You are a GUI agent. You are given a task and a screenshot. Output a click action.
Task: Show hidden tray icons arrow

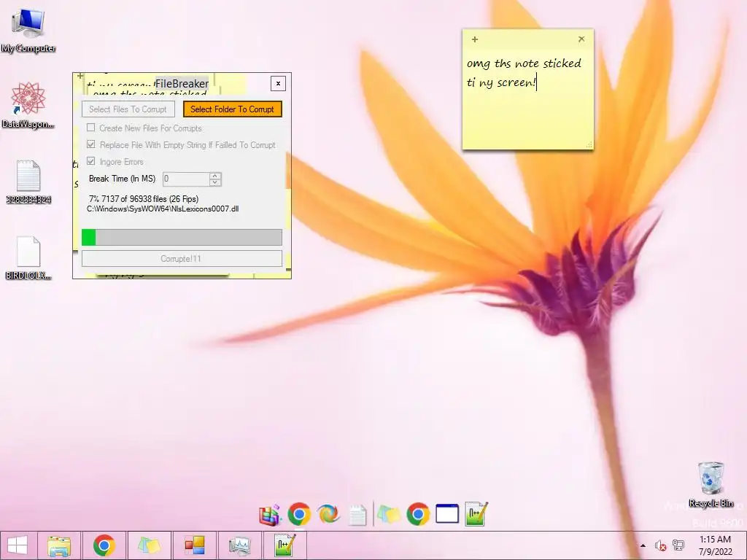click(643, 545)
